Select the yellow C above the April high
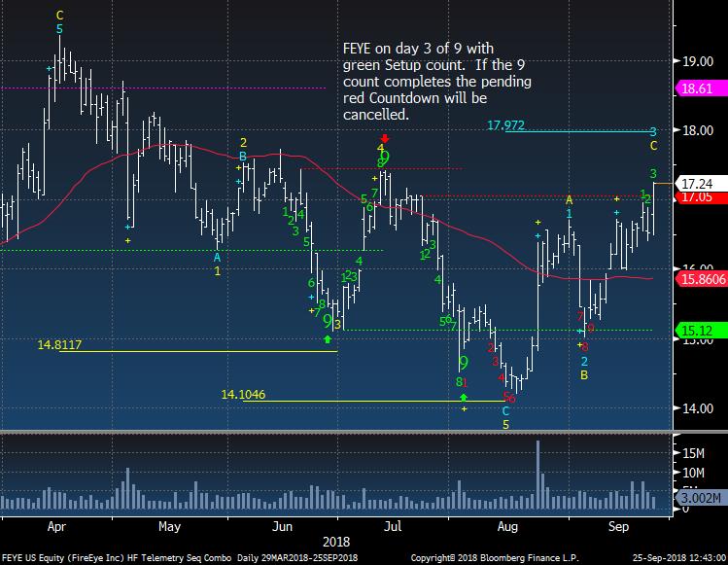 [59, 16]
